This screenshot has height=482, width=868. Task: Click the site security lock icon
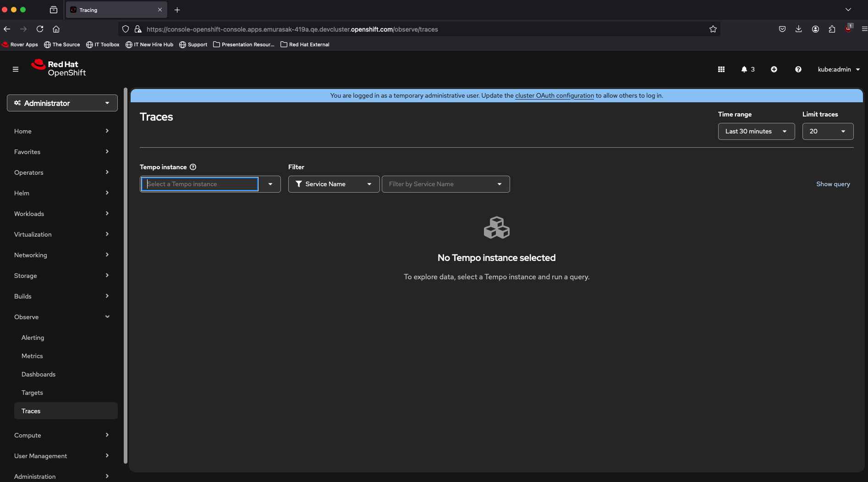pyautogui.click(x=138, y=29)
